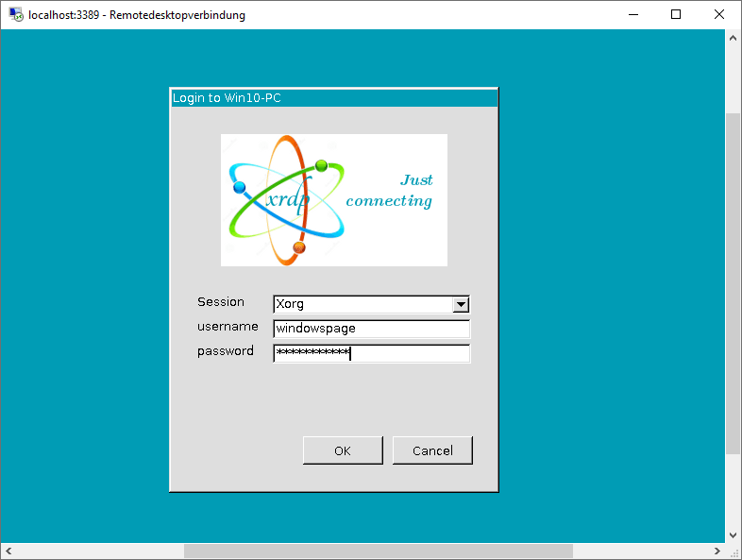Click the Xorg session combo box
The height and width of the screenshot is (560, 742).
point(372,304)
